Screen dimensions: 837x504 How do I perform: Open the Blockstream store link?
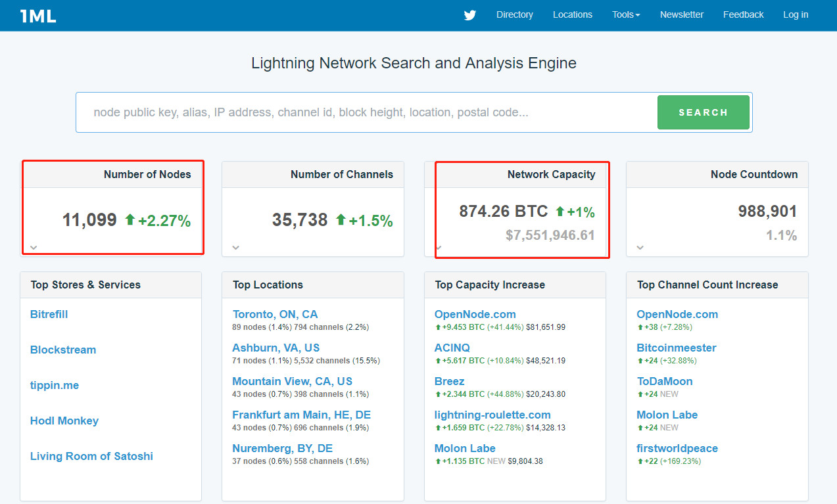click(63, 350)
